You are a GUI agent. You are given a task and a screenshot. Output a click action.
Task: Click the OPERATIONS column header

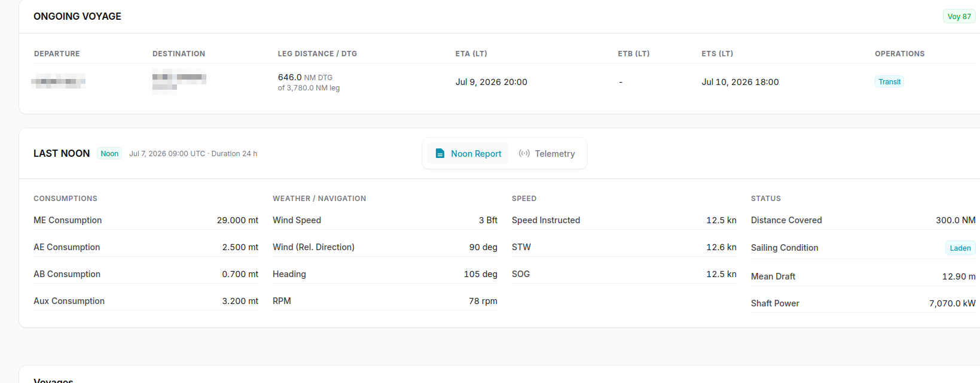[900, 54]
